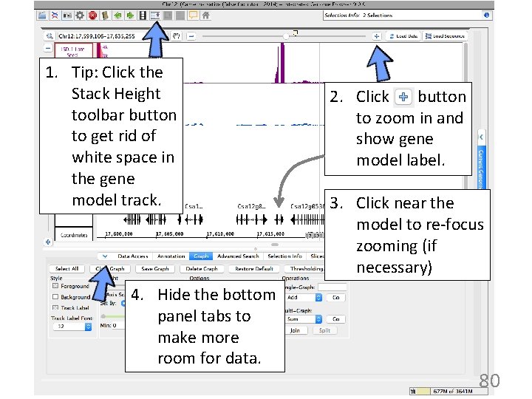Click the tall purple graph peak
Screen dimensions: 532x399
point(282,63)
